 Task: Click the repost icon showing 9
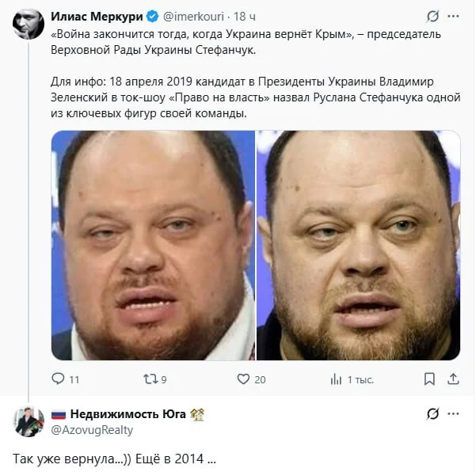pyautogui.click(x=150, y=379)
